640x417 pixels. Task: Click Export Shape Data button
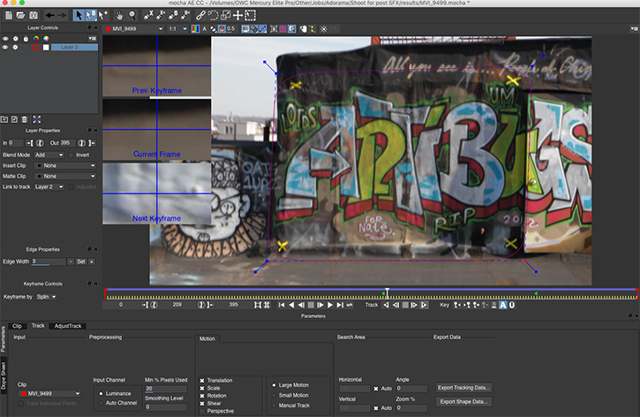click(463, 402)
